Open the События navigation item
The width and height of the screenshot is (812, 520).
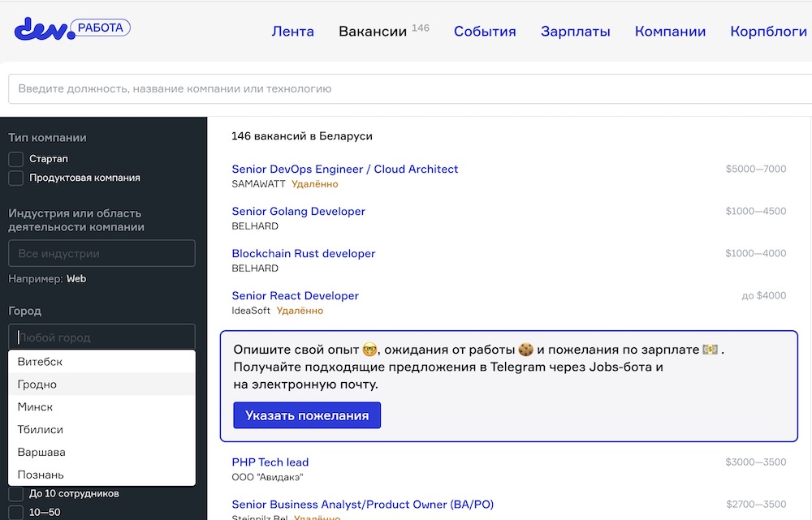485,31
